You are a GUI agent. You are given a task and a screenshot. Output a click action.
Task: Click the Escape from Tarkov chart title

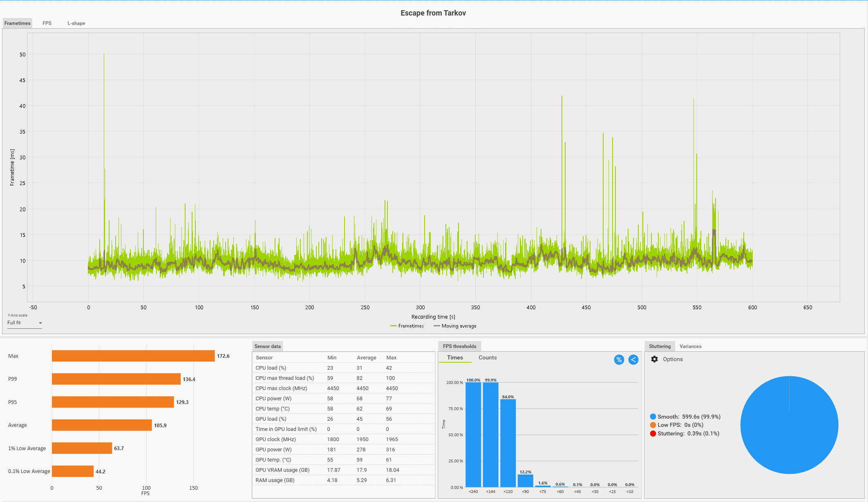433,13
